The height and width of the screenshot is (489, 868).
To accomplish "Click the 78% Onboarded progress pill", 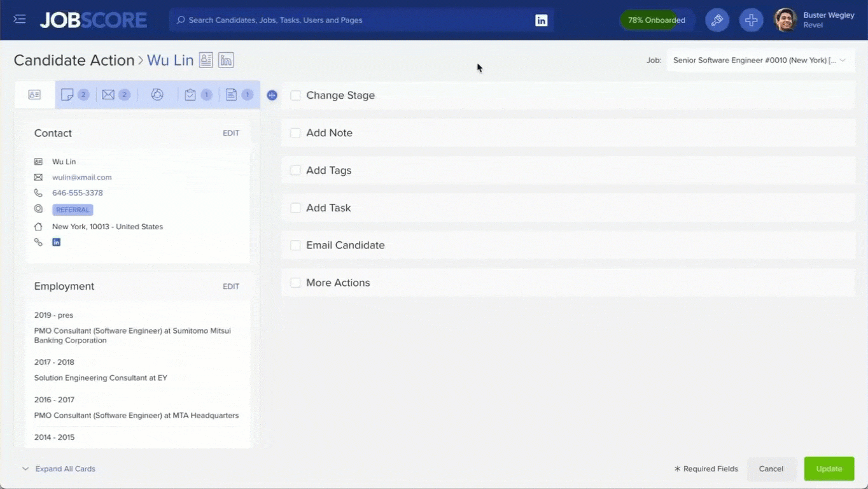I will [657, 20].
